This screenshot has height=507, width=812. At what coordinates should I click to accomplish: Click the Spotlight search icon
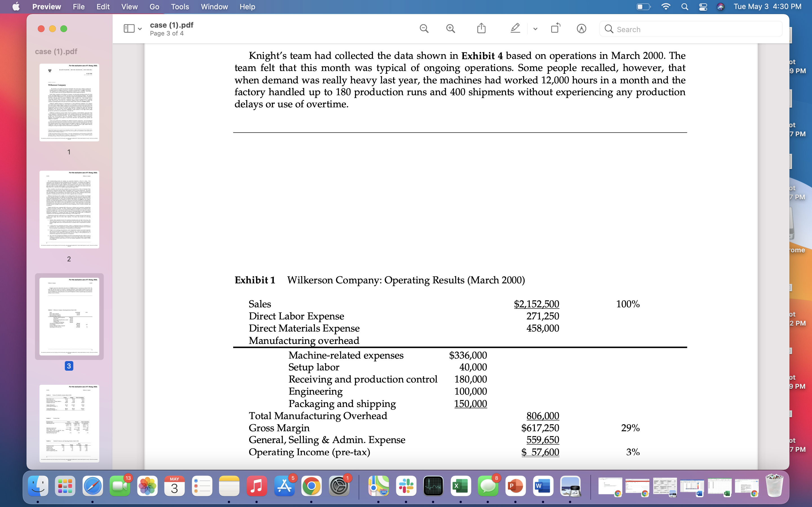click(x=685, y=7)
